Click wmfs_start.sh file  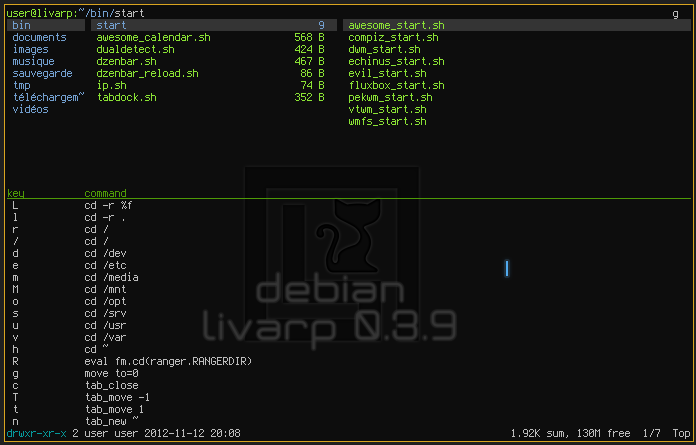pyautogui.click(x=387, y=121)
